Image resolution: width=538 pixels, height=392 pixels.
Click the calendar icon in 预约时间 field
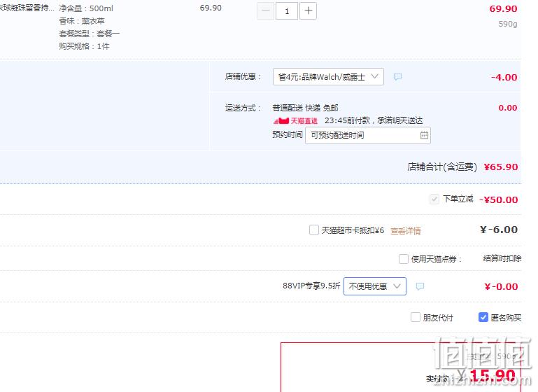click(424, 135)
